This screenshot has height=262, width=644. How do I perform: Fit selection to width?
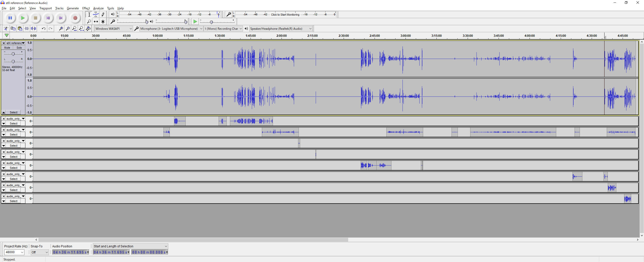point(74,29)
